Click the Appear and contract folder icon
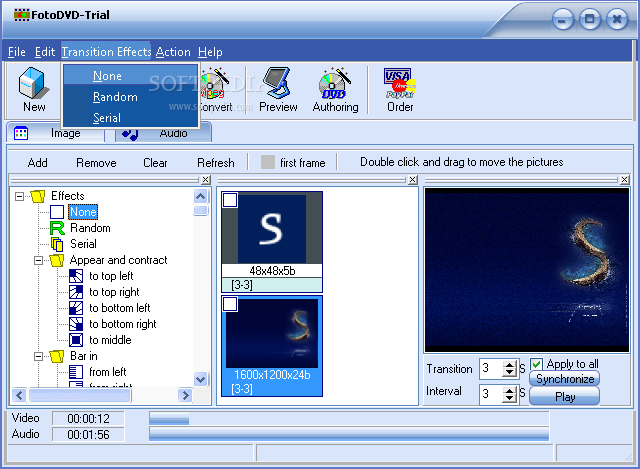This screenshot has height=469, width=640. coord(57,260)
